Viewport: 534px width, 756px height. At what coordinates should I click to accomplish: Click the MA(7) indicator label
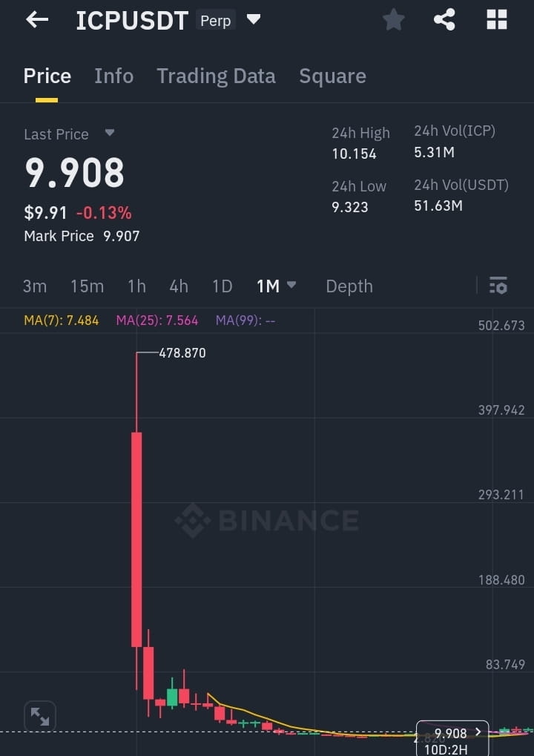pos(62,321)
